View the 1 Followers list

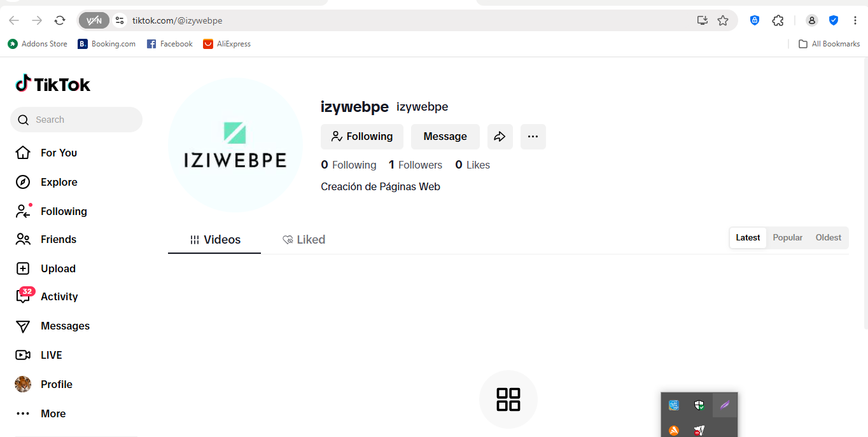click(416, 165)
